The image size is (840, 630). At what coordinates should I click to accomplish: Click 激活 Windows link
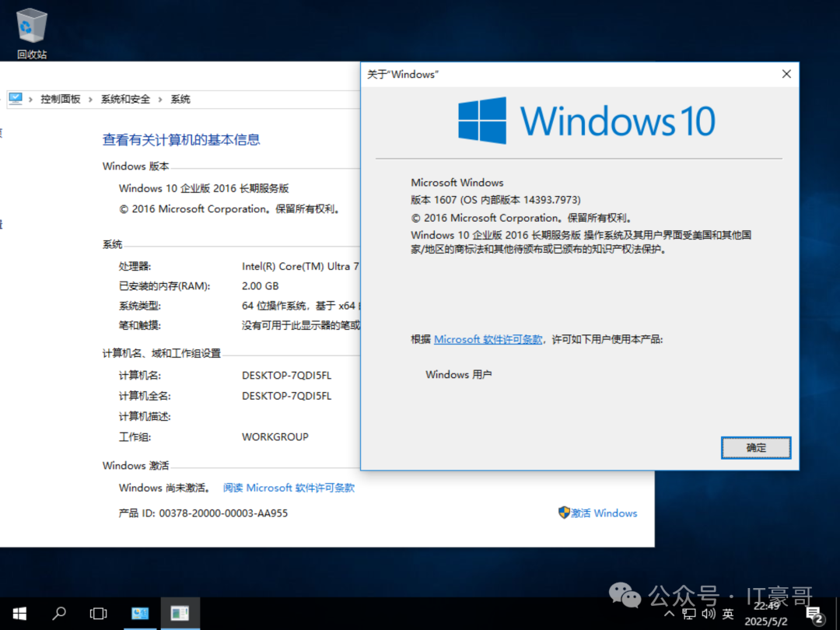tap(604, 513)
